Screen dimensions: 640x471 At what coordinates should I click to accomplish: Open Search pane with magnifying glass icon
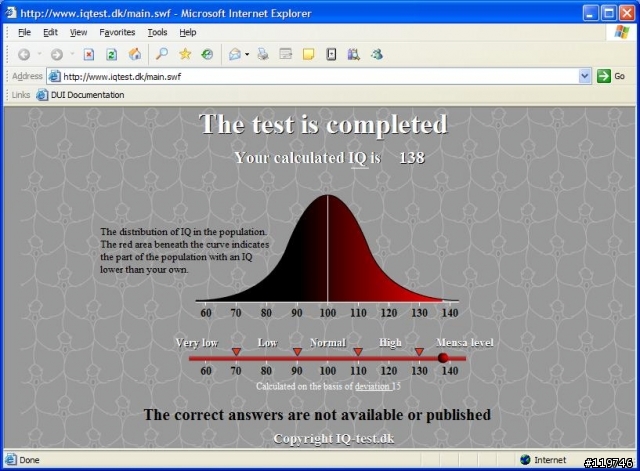[162, 54]
